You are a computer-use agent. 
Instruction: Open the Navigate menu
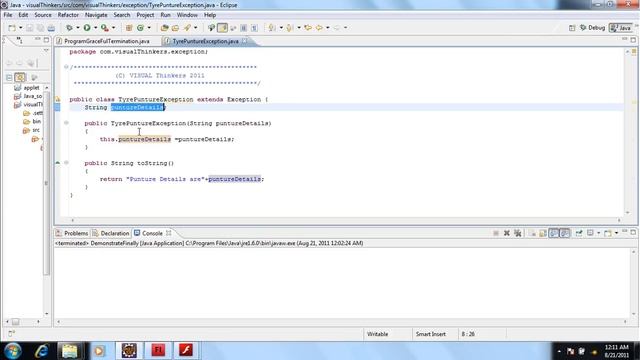click(x=96, y=15)
